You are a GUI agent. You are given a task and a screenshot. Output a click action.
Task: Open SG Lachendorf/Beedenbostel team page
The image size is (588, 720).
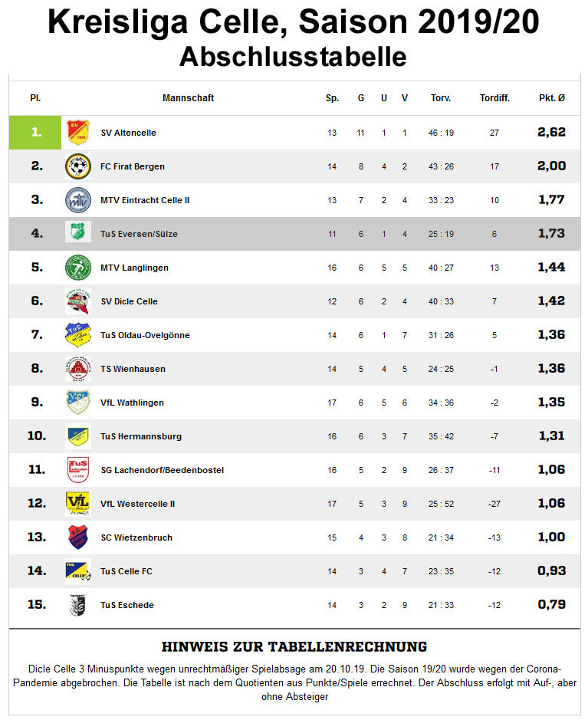162,470
